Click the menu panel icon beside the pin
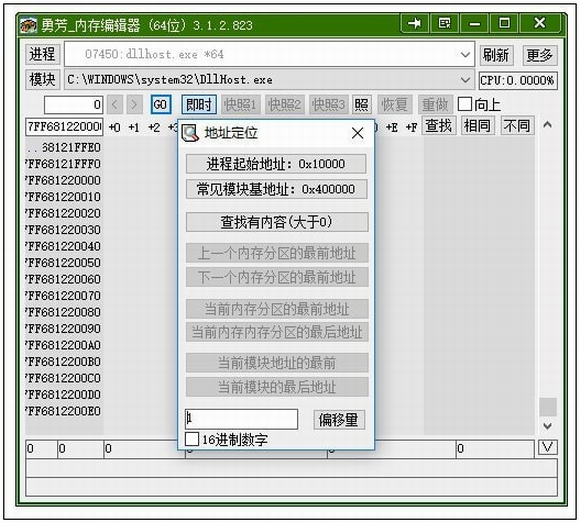Viewport: 580px width, 523px height. [444, 23]
